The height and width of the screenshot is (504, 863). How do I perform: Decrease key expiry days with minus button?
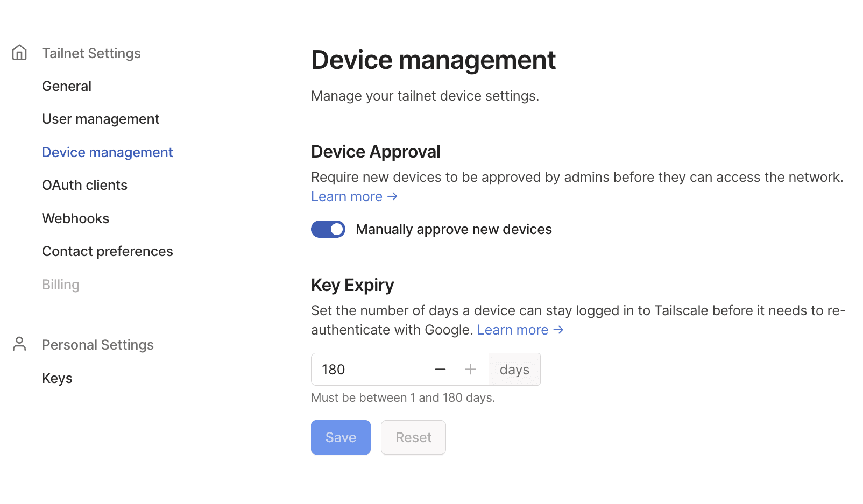click(x=440, y=370)
